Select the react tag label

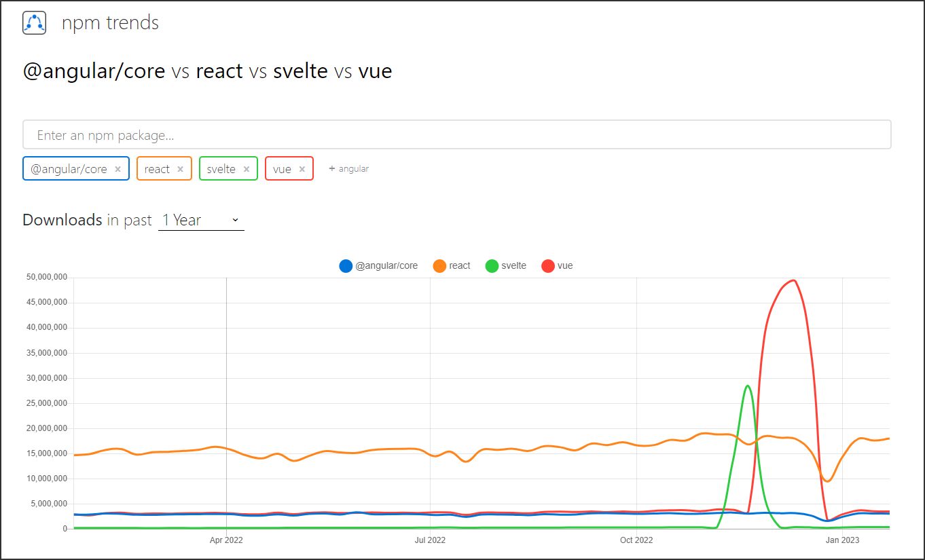coord(157,169)
